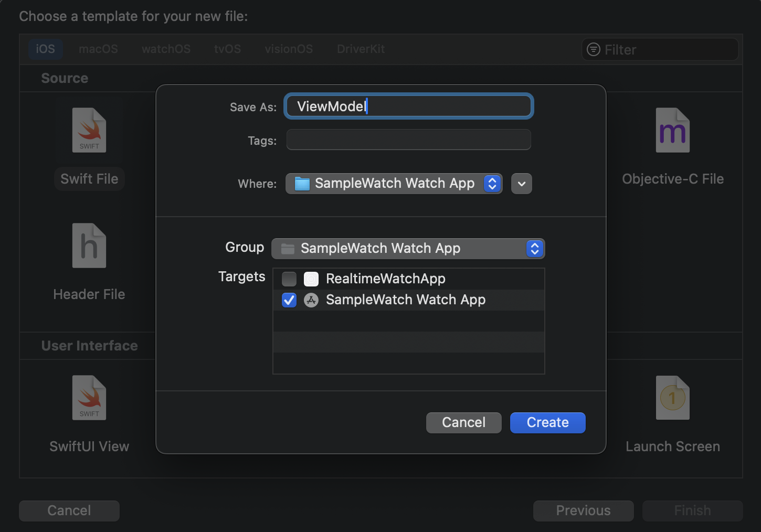The height and width of the screenshot is (532, 761).
Task: Uncheck the SampleWatch Watch App target
Action: [x=289, y=300]
